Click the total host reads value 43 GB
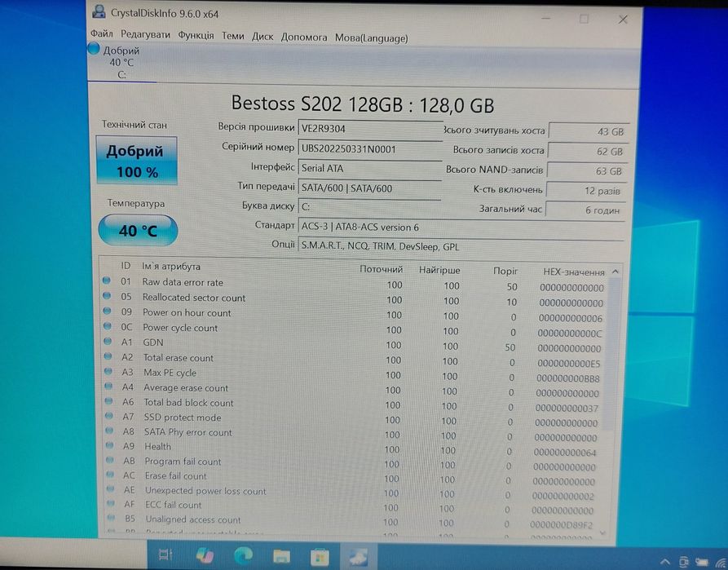 click(x=589, y=131)
